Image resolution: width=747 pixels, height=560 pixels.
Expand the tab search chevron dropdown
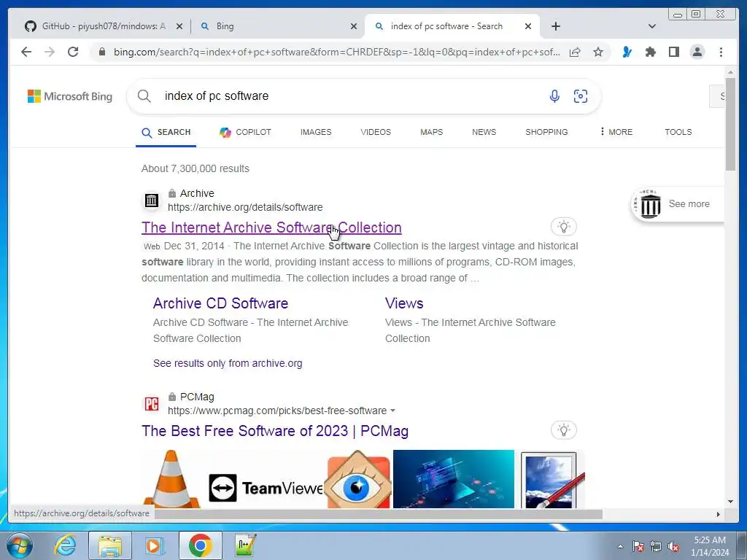(651, 26)
